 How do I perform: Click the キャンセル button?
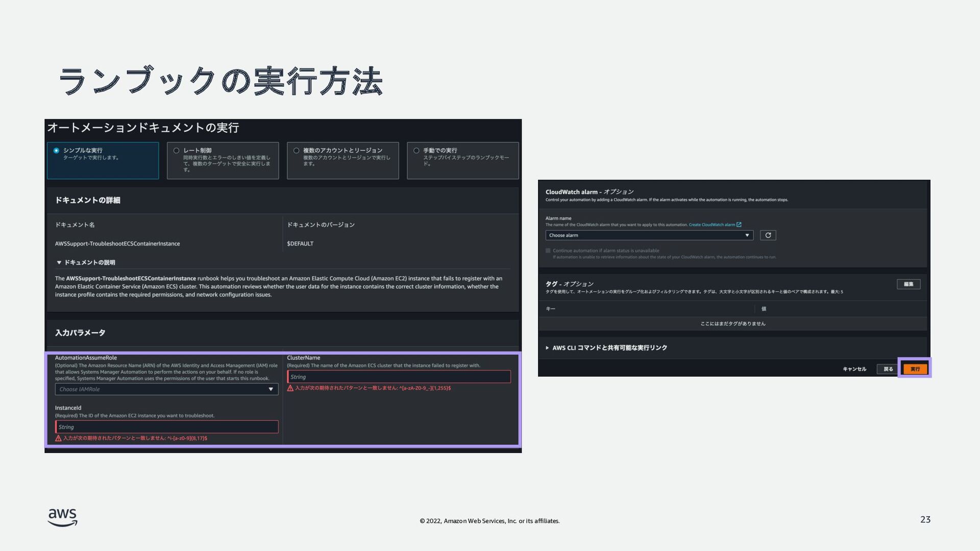[854, 369]
